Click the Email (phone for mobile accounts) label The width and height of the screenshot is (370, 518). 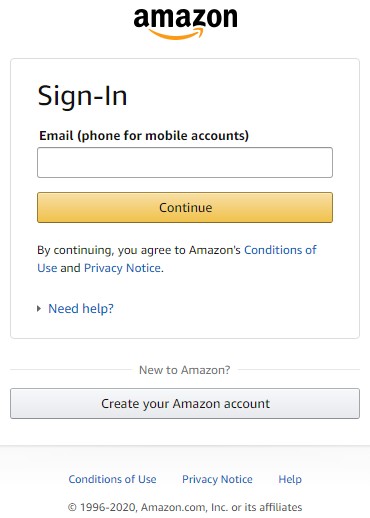click(144, 136)
